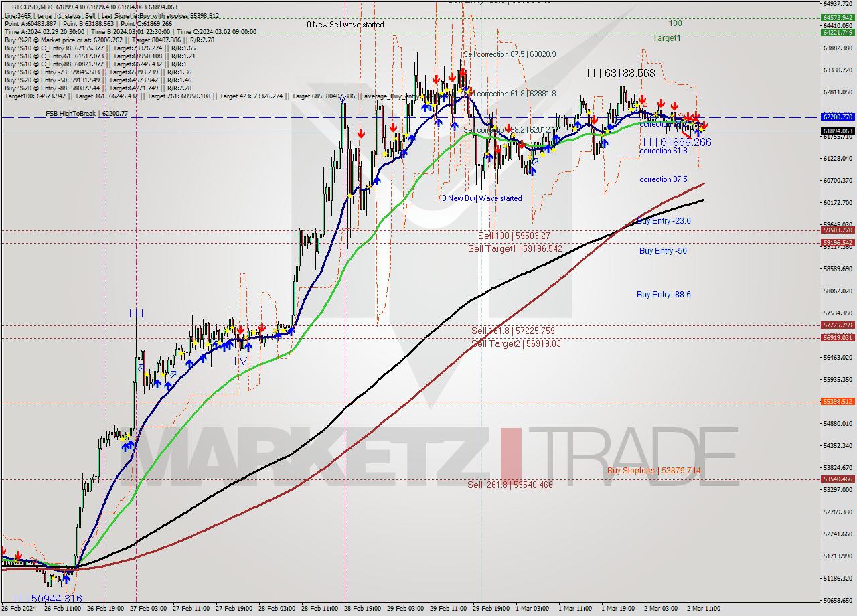This screenshot has width=857, height=616.
Task: Click the 'Buy %10 @ C_Entry38' info line
Action: (100, 48)
